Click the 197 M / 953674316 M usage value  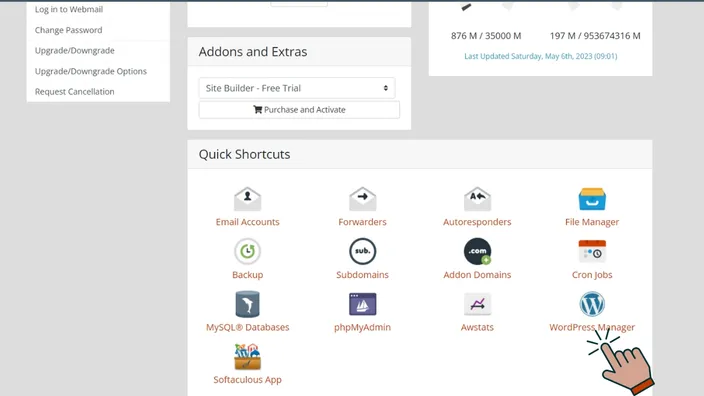pos(595,35)
